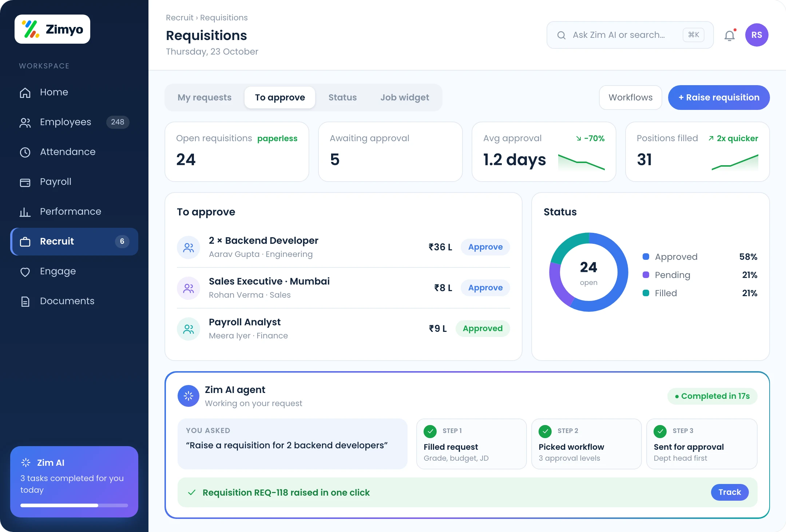Open the RS profile avatar
The image size is (786, 532).
[x=757, y=35]
